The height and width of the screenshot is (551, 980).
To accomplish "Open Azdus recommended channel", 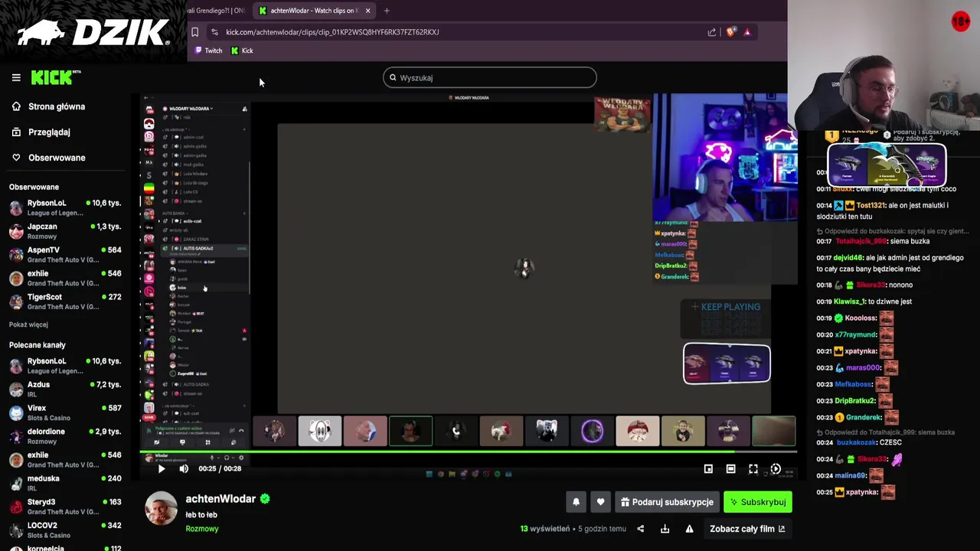I will click(x=66, y=389).
